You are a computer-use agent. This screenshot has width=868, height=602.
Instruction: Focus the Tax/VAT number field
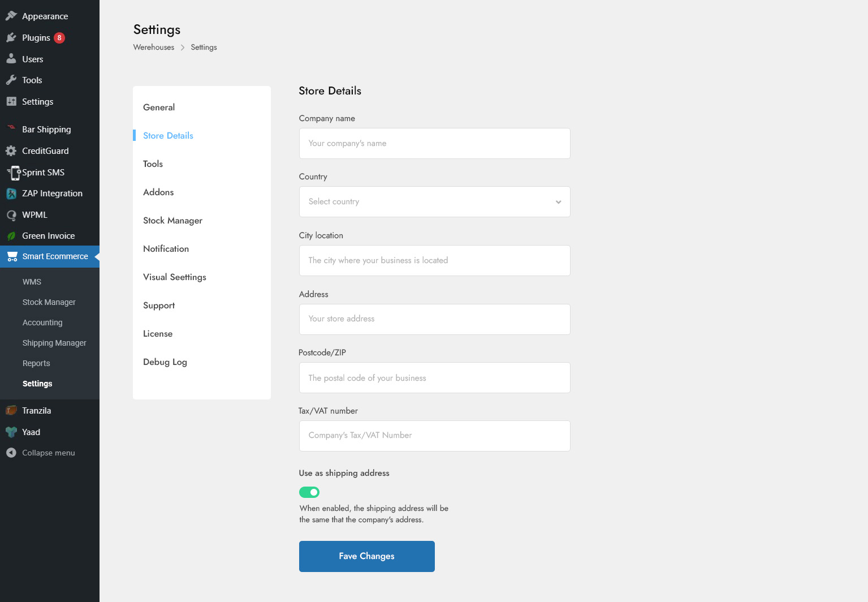pyautogui.click(x=434, y=436)
